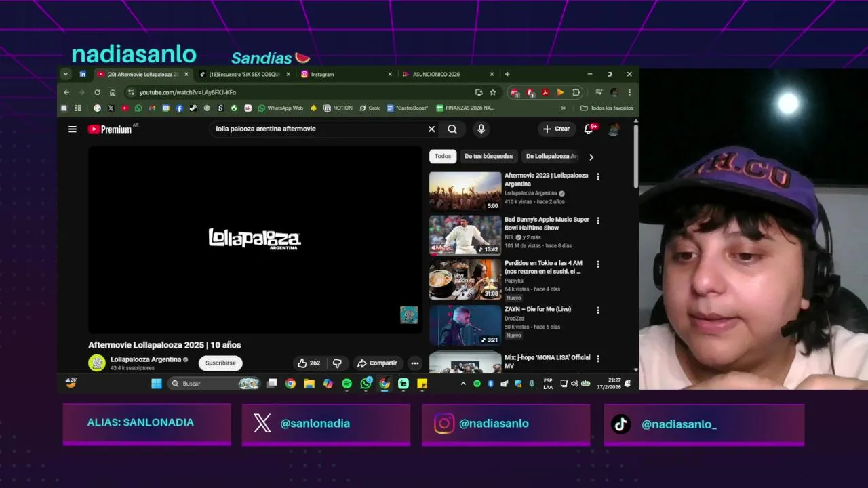Dislike the video with thumbs-down
868x488 pixels.
(x=337, y=363)
